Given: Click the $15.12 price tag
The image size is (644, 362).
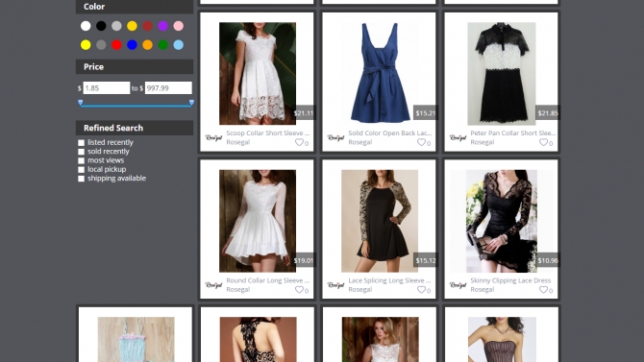Looking at the screenshot, I should pos(426,260).
